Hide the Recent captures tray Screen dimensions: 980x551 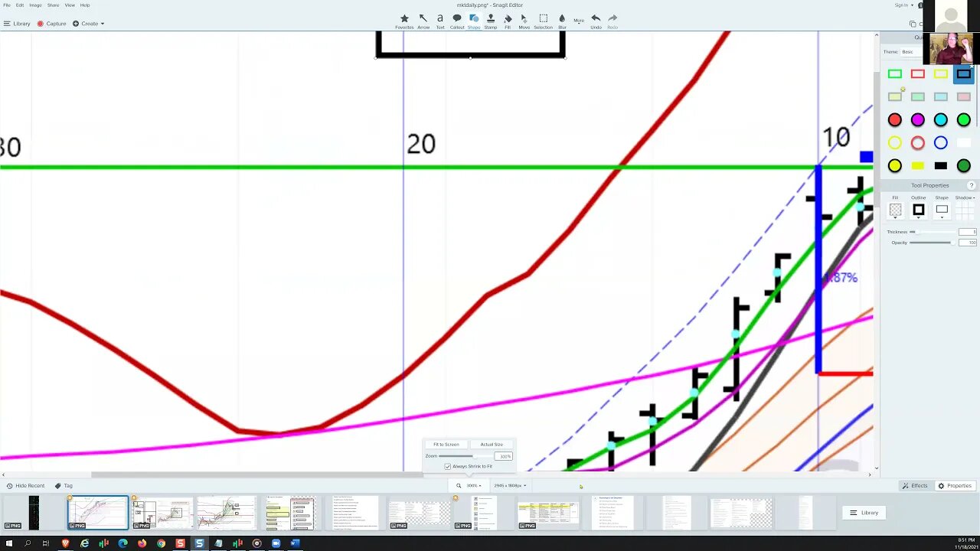(x=25, y=486)
